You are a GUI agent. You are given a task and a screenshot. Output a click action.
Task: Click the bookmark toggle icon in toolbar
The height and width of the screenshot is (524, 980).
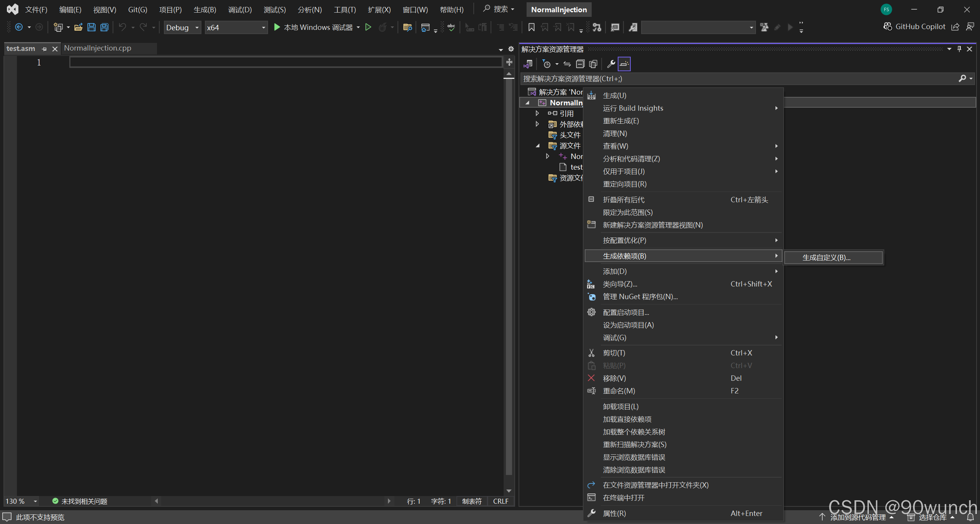531,27
